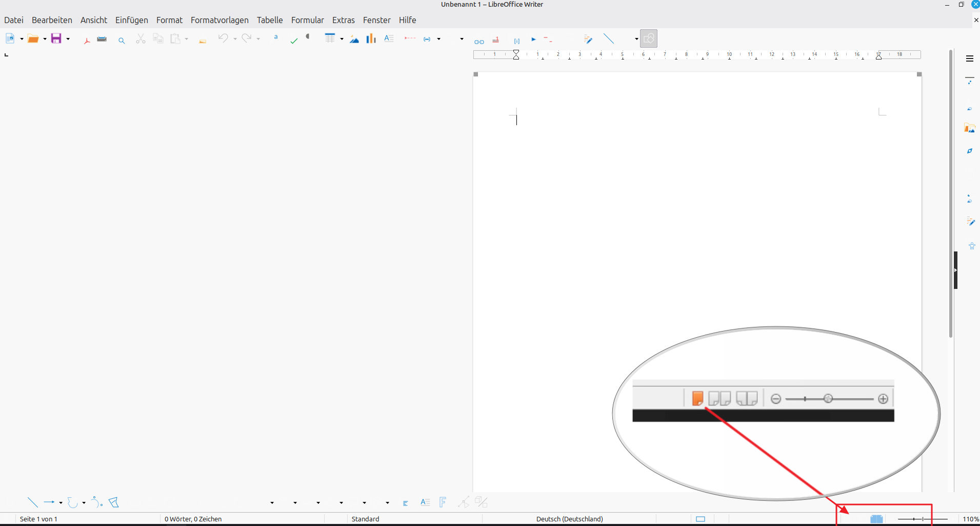Insert an image from the toolbar

(x=354, y=39)
